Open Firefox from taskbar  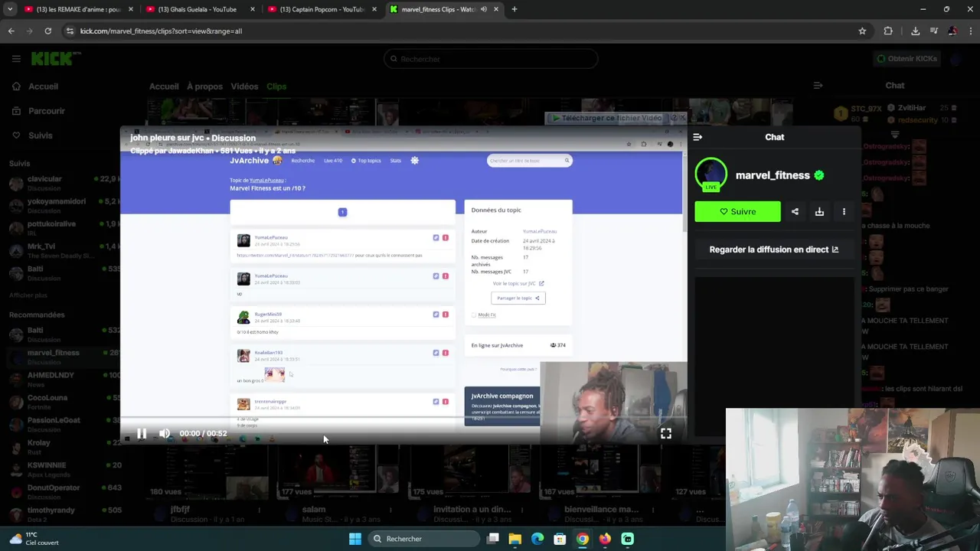tap(605, 539)
